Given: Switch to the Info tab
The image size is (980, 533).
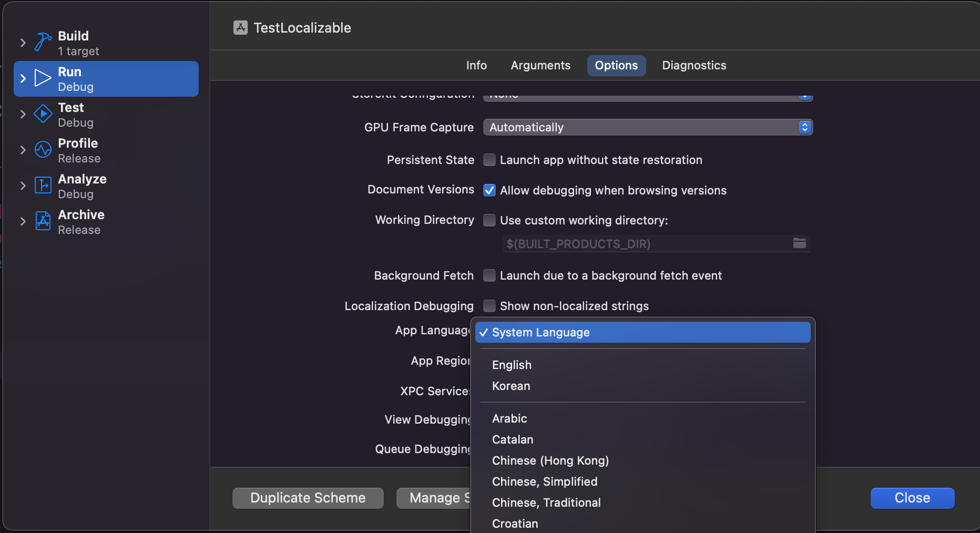Looking at the screenshot, I should coord(476,66).
